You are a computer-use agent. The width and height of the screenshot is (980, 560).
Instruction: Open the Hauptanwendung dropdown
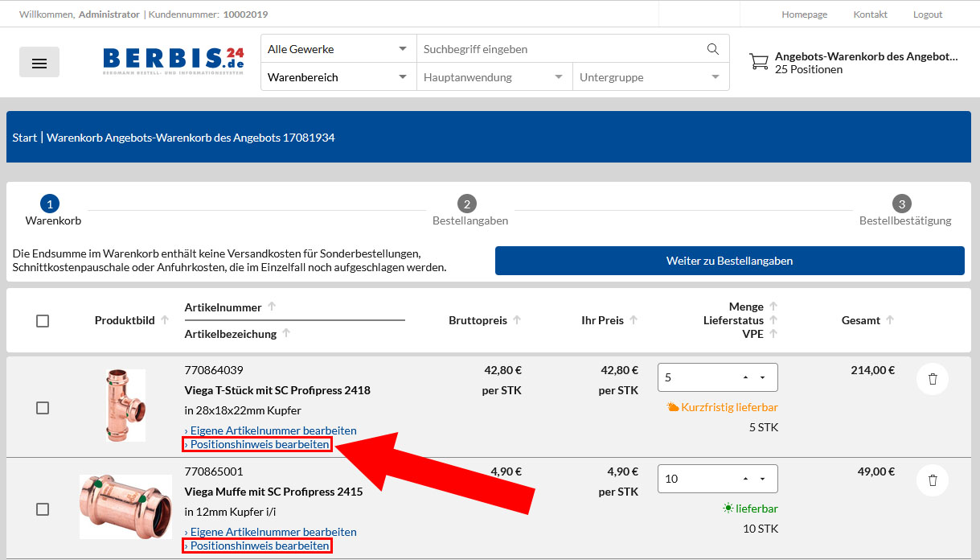pos(494,77)
